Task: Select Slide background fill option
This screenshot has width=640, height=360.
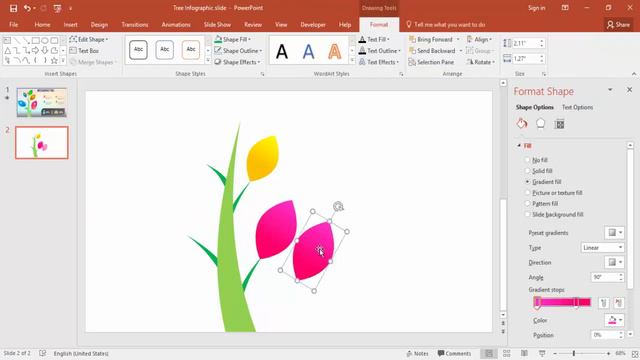Action: tap(527, 215)
